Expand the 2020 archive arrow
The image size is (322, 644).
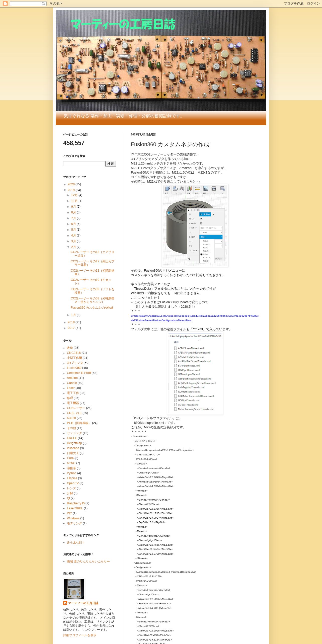coord(65,184)
